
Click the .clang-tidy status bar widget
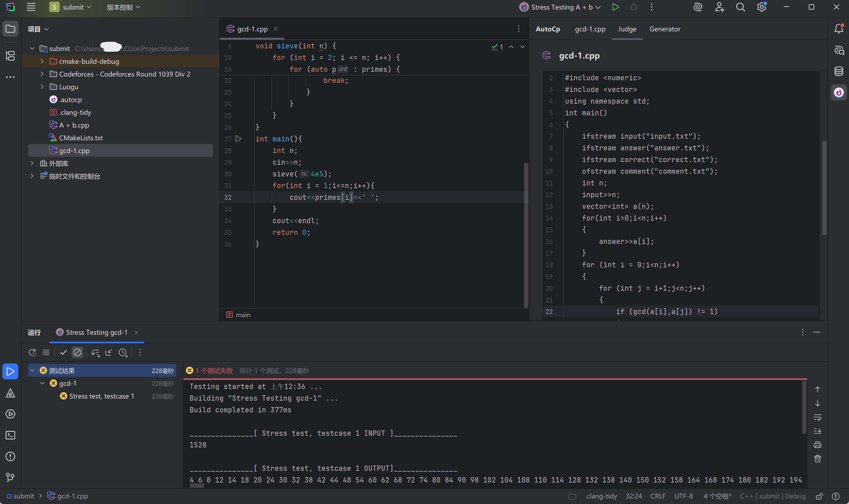601,496
